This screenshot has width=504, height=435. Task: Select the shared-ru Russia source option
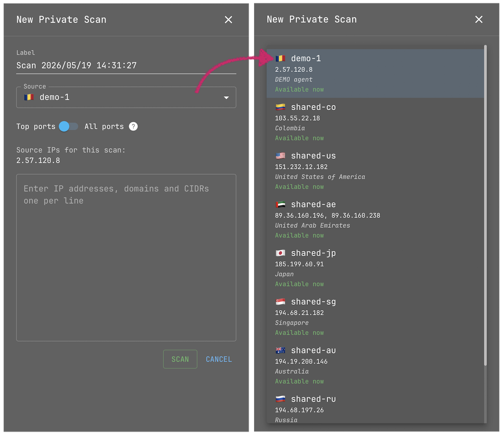click(375, 411)
